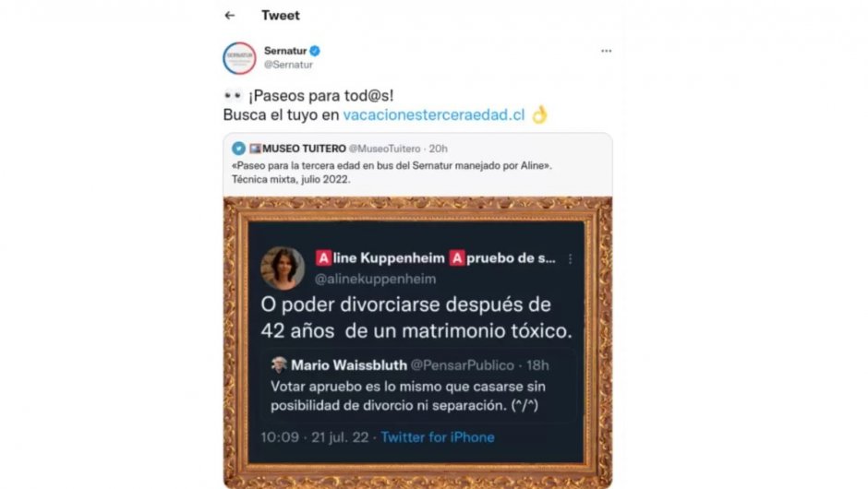The width and height of the screenshot is (868, 489).
Task: Click the @MuseoTuitero handle
Action: [384, 149]
